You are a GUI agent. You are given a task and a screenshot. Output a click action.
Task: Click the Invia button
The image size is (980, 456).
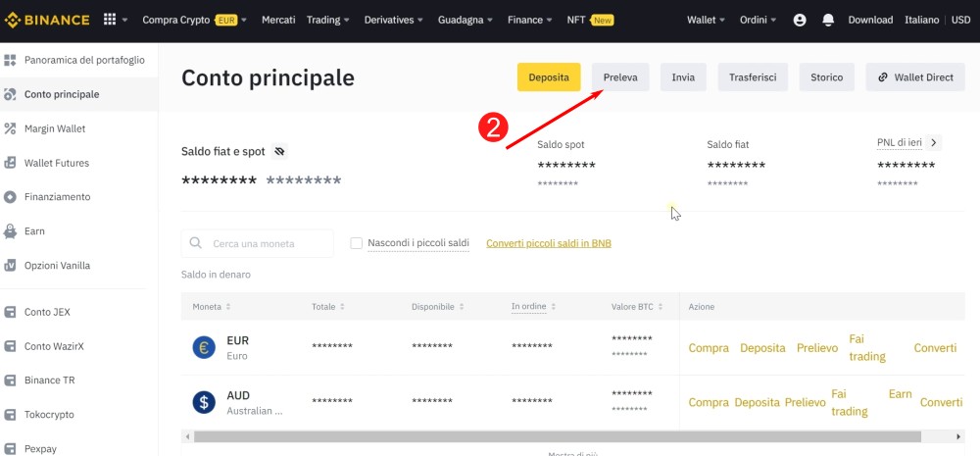pyautogui.click(x=683, y=76)
